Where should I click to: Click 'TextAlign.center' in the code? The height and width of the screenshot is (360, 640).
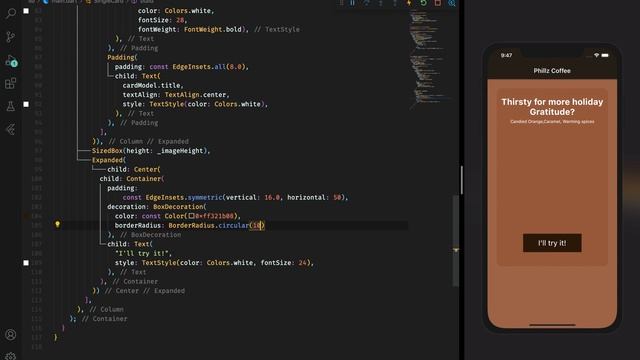click(x=195, y=95)
